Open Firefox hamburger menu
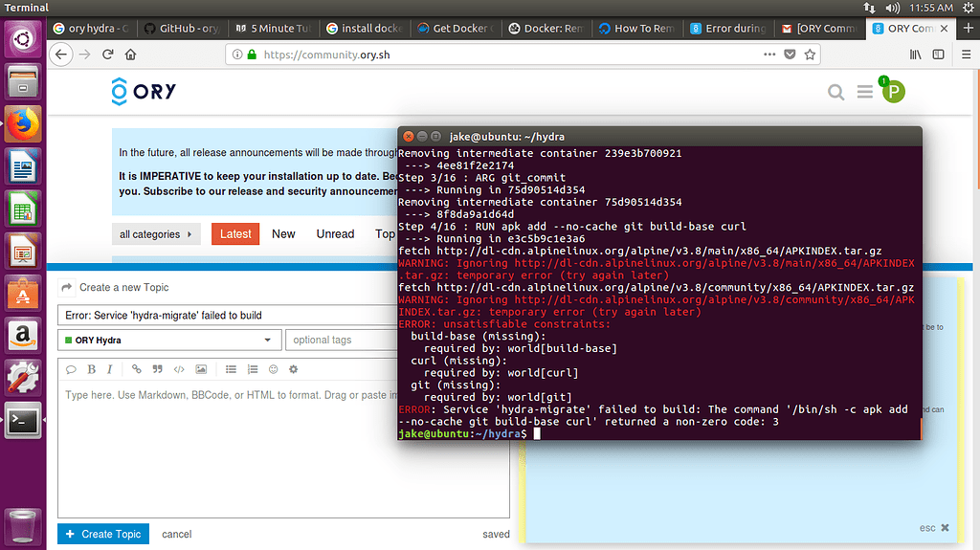Viewport: 980px width, 550px height. (967, 55)
